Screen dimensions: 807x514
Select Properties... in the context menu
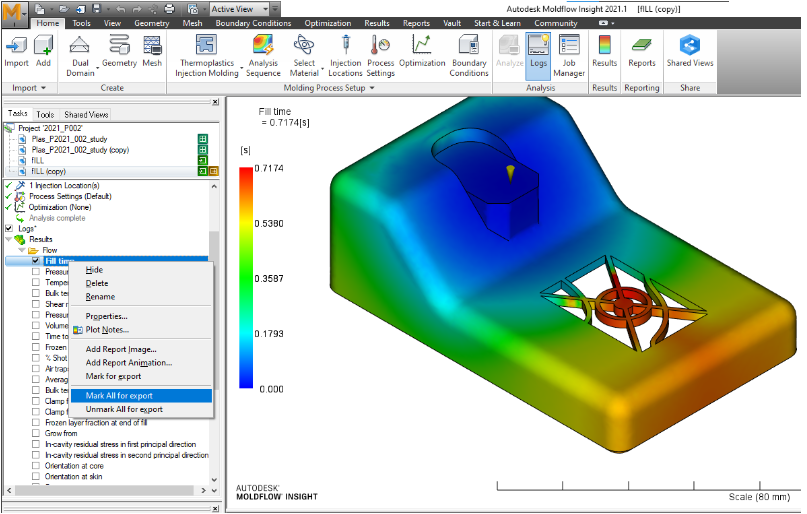(x=141, y=316)
